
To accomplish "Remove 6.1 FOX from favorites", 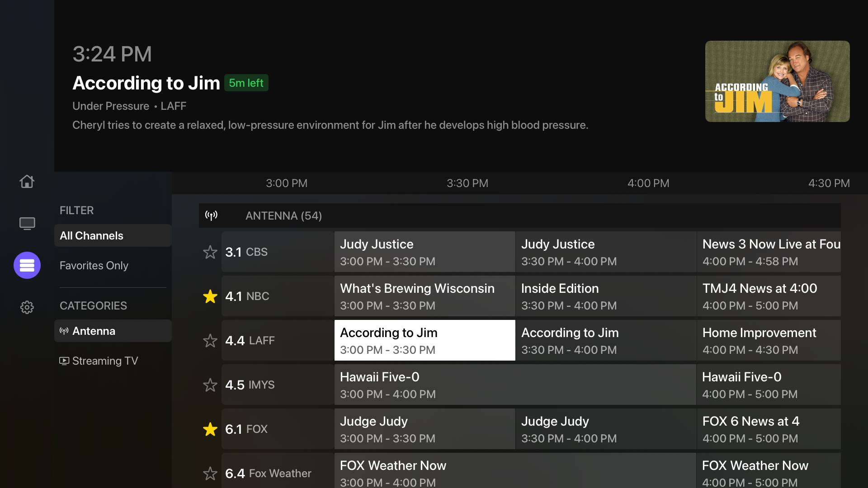I will pyautogui.click(x=210, y=429).
